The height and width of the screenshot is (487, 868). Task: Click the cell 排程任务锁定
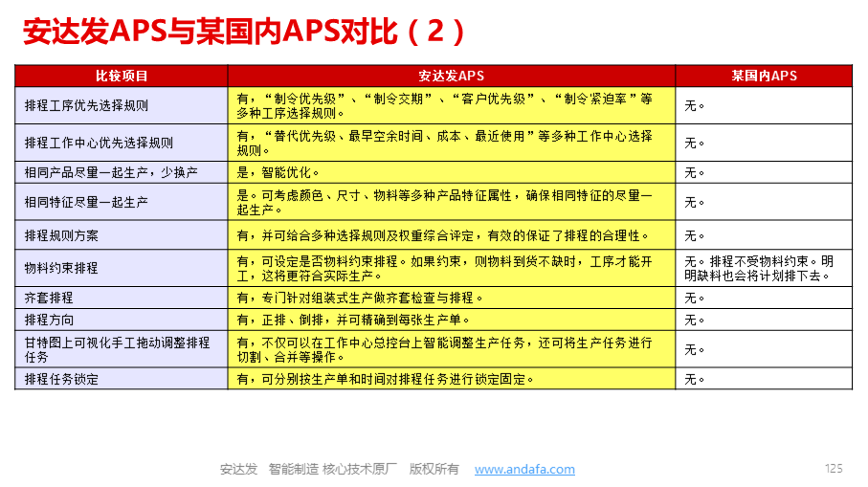tap(122, 379)
